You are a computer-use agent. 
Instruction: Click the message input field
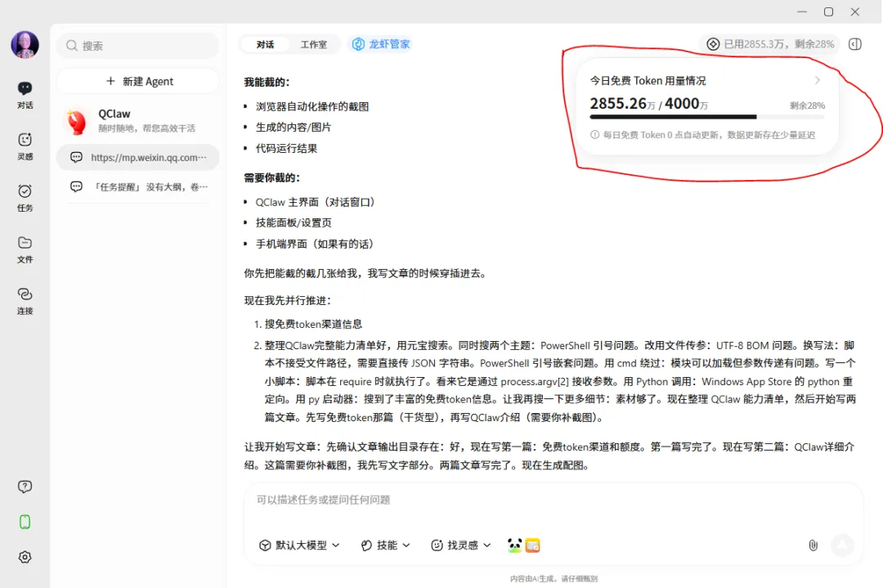coord(553,500)
